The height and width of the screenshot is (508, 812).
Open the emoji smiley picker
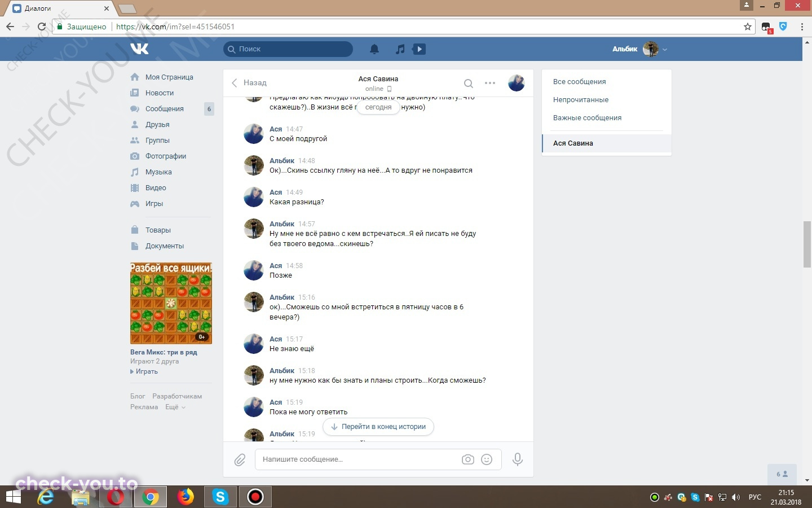(487, 459)
